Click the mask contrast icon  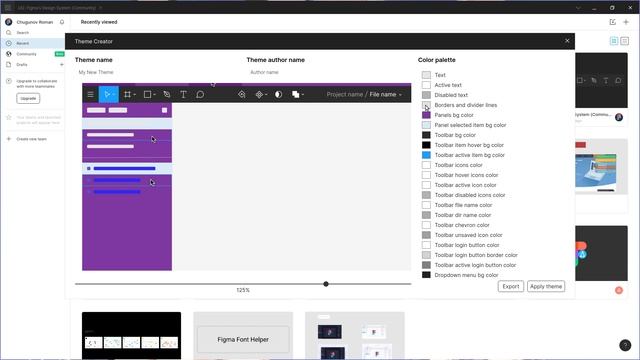tap(278, 95)
